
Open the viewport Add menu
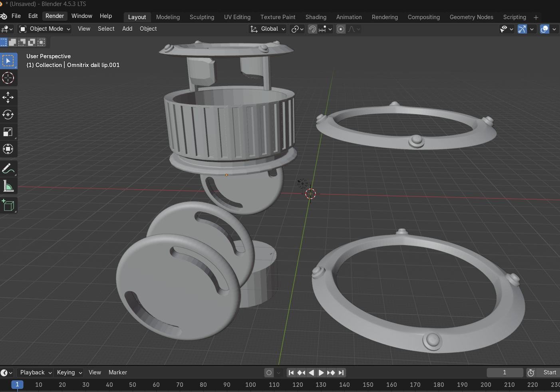(x=127, y=29)
